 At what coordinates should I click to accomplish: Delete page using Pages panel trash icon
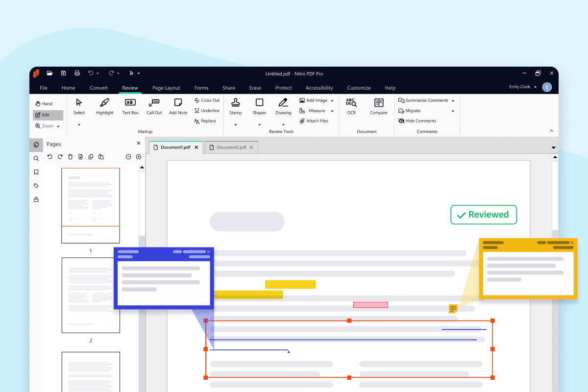coord(70,156)
